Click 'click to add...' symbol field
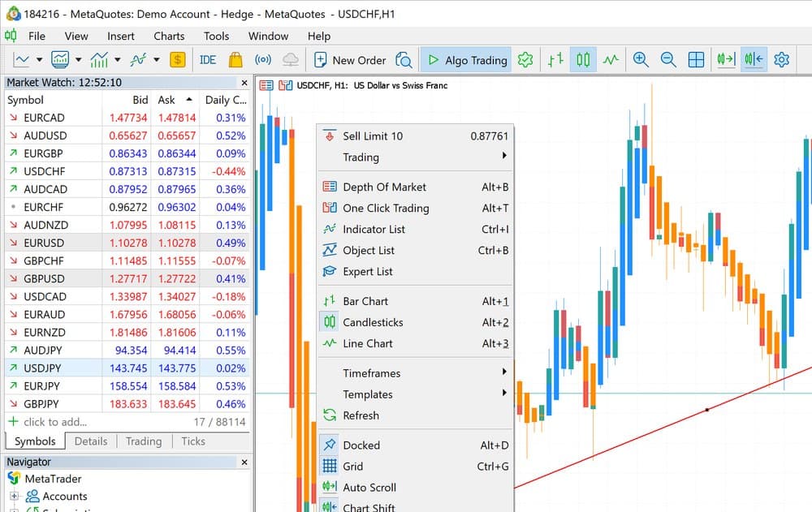The height and width of the screenshot is (512, 812). [x=55, y=422]
